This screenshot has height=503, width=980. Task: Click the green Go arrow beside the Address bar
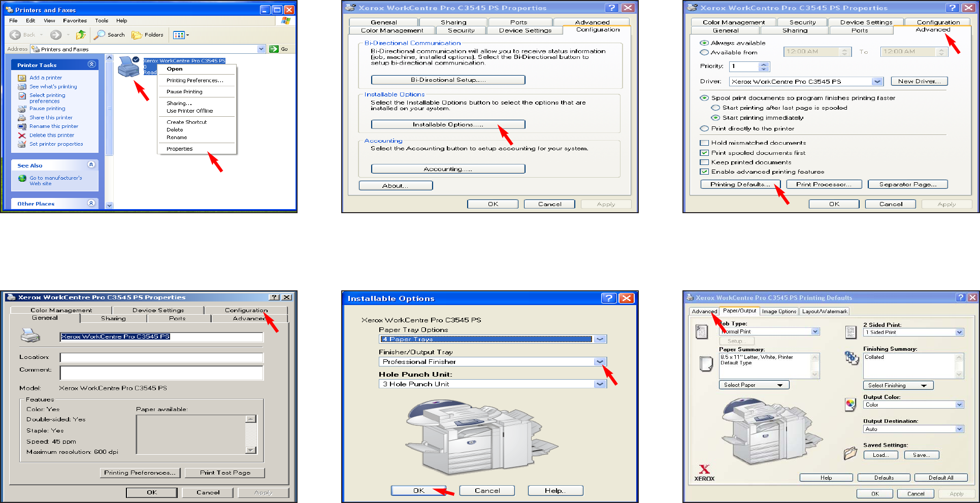tap(274, 49)
